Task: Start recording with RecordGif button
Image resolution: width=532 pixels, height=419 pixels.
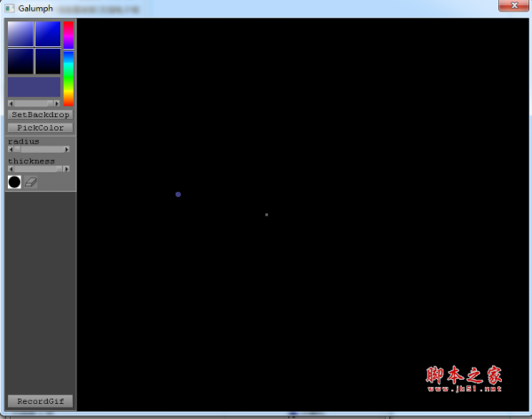Action: 41,401
